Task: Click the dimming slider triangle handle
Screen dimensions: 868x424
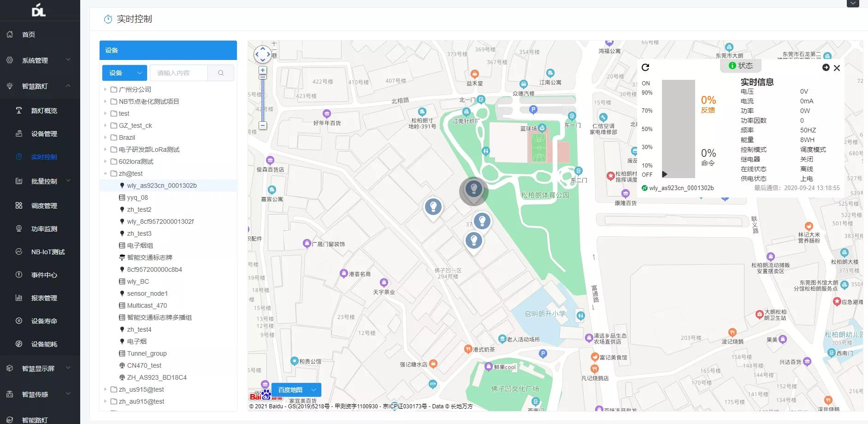Action: click(x=665, y=174)
